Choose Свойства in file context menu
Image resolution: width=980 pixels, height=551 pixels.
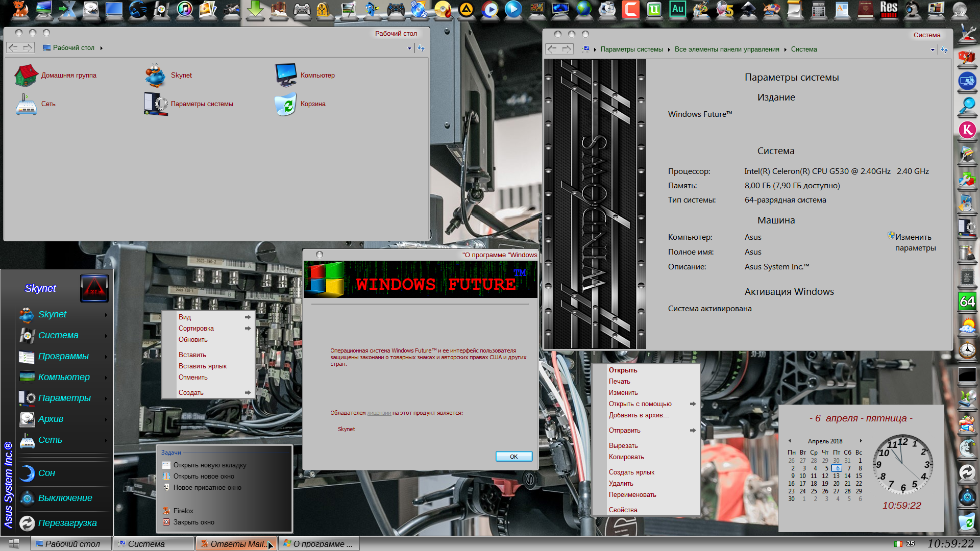tap(623, 510)
